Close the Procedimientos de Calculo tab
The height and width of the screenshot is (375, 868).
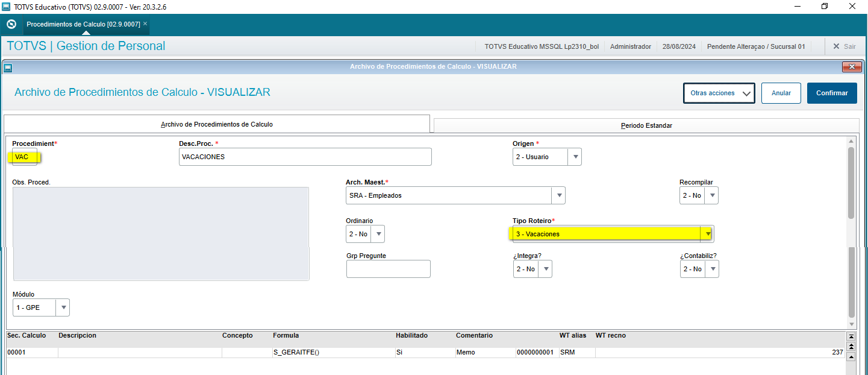pyautogui.click(x=145, y=24)
